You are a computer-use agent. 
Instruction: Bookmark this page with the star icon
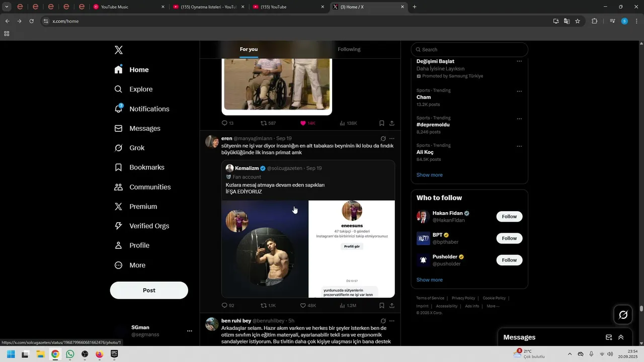(578, 21)
